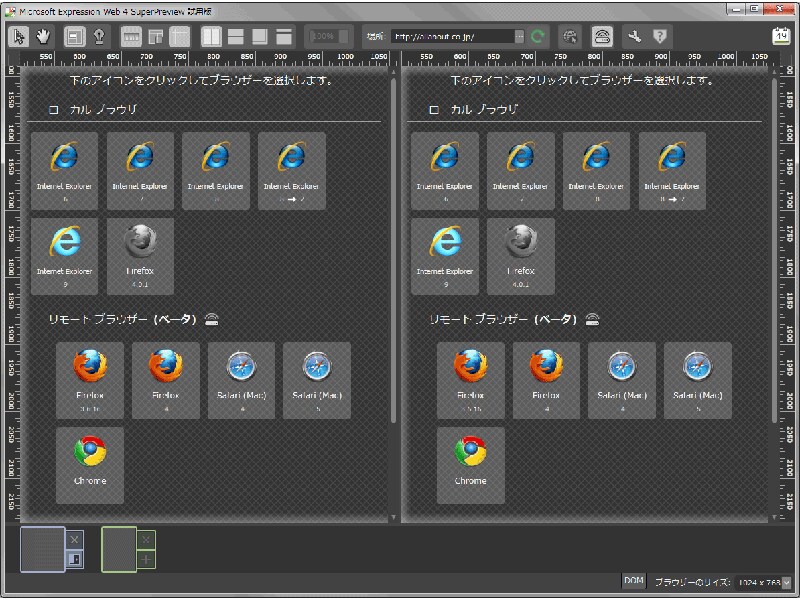Open the URL address history dropdown

519,36
